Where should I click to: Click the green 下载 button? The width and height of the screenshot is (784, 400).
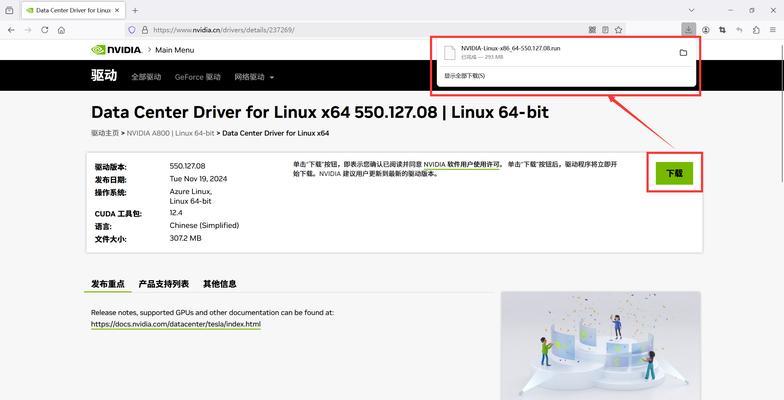pos(674,173)
